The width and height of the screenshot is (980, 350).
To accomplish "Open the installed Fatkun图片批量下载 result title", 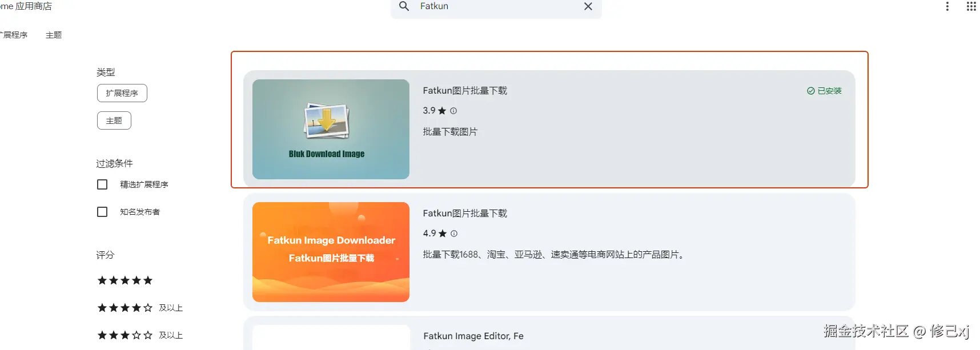I will pos(465,91).
